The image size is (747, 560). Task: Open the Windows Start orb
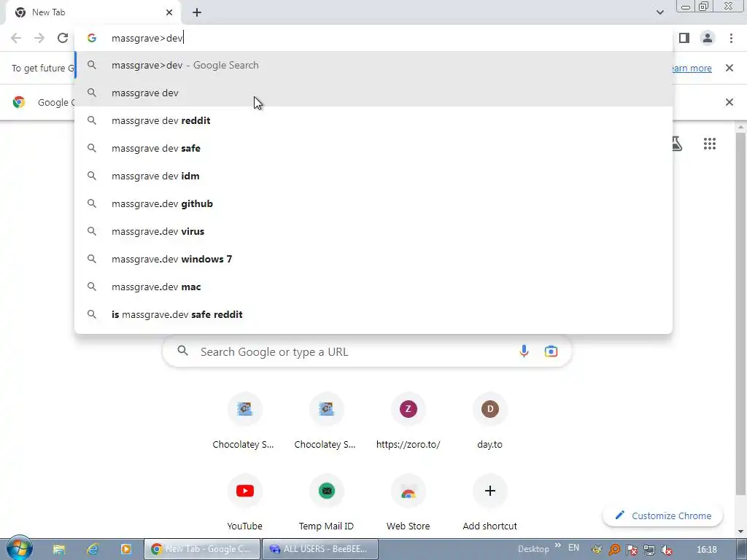pyautogui.click(x=19, y=548)
